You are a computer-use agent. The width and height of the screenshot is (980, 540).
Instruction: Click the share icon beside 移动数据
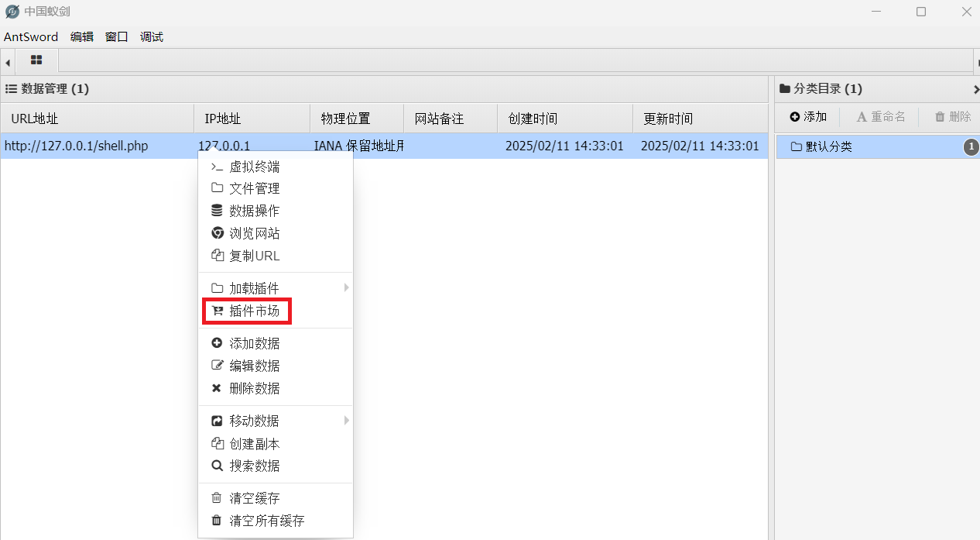click(x=217, y=421)
